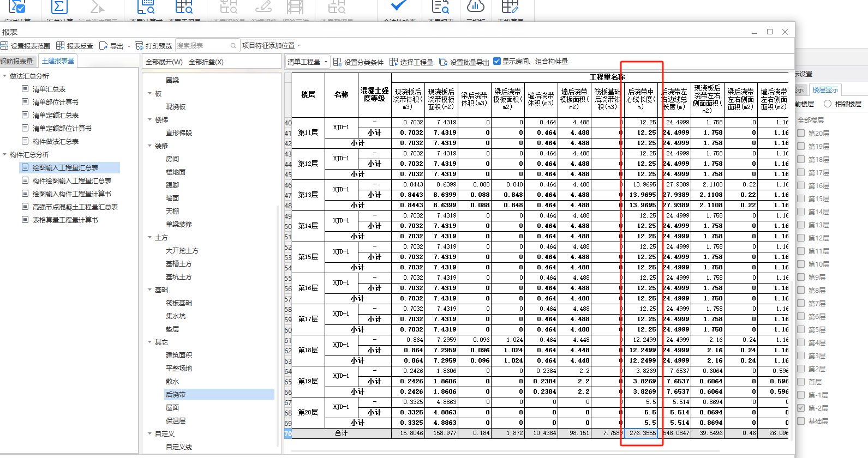
Task: Click the 后浇带中心线长度 column header
Action: point(641,99)
